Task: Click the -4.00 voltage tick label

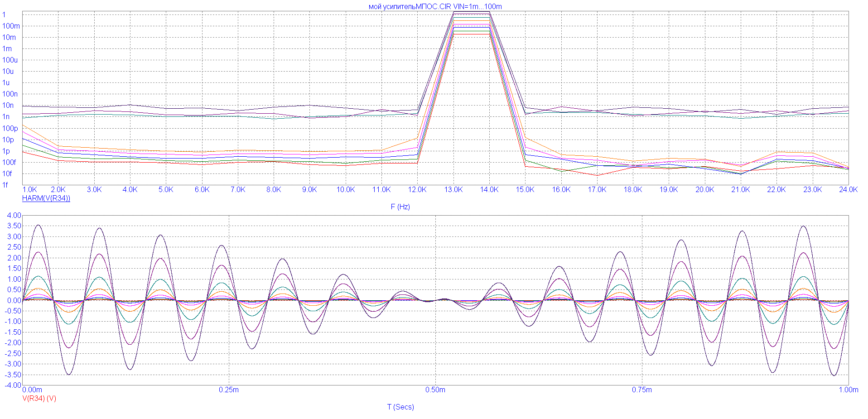Action: click(13, 385)
